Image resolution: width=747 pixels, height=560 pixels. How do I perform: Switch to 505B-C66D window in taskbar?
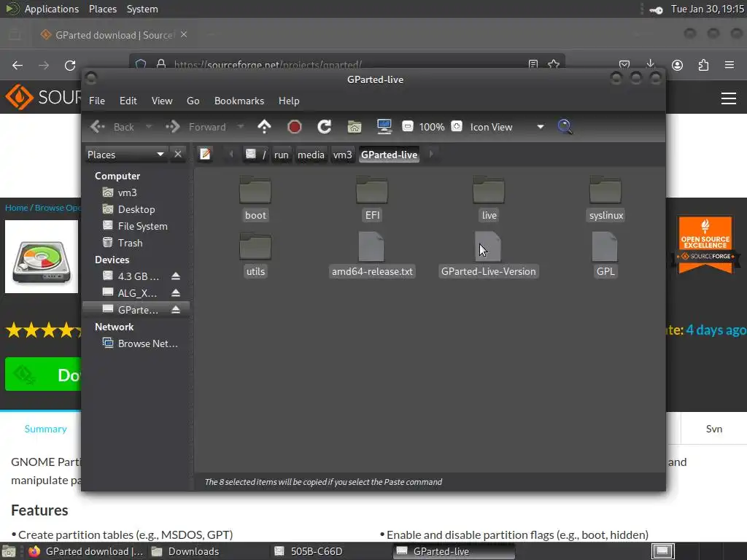[x=309, y=551]
